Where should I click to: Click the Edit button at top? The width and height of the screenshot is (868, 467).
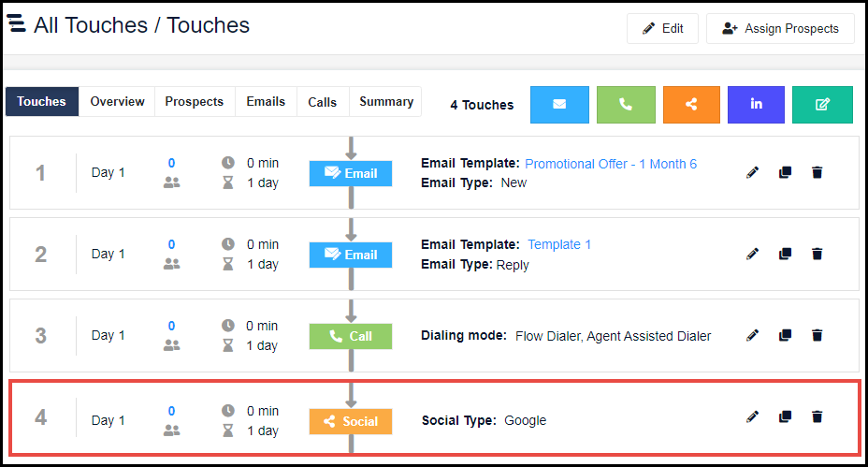(662, 28)
